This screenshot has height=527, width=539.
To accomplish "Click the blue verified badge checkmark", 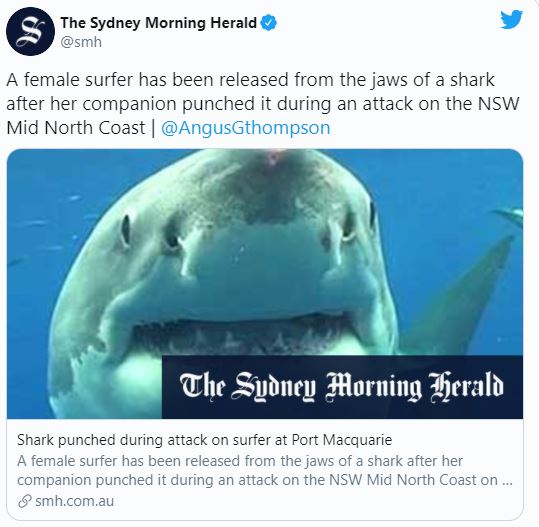I will 269,23.
